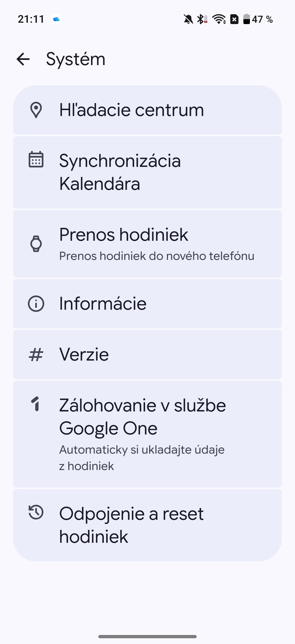Image resolution: width=295 pixels, height=644 pixels.
Task: Tap the battery status icon
Action: click(246, 19)
